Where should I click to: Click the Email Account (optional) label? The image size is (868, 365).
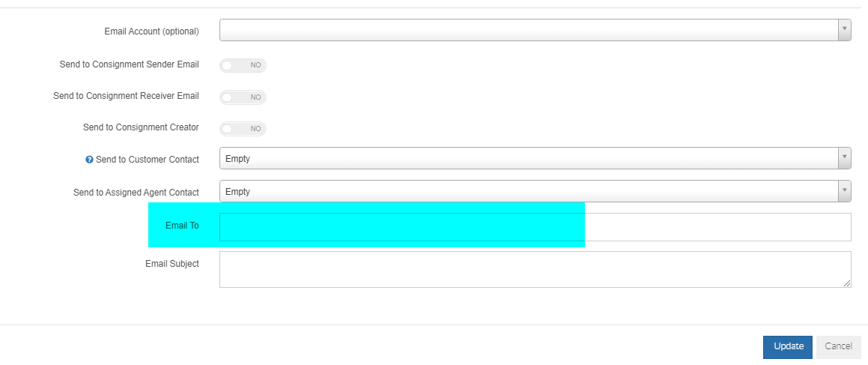point(152,31)
